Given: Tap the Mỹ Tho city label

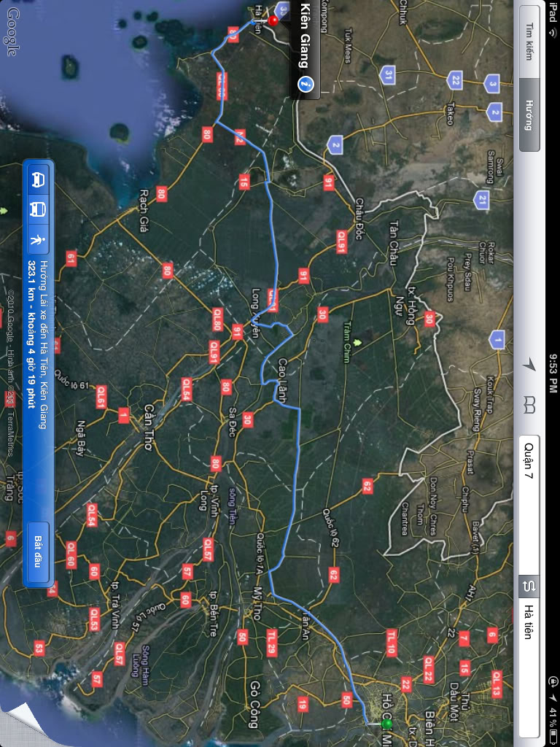Looking at the screenshot, I should [257, 603].
